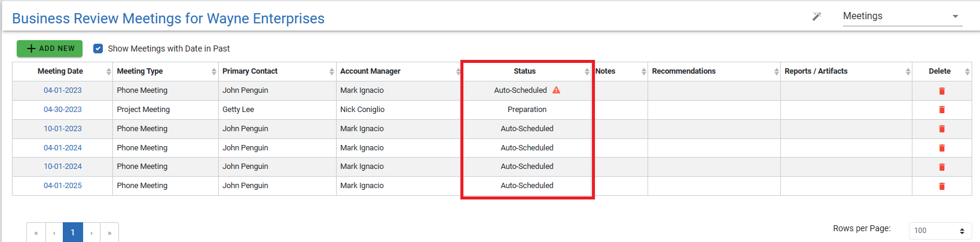The width and height of the screenshot is (980, 242).
Task: Delete the 10-01-2023 Phone Meeting
Action: (942, 129)
